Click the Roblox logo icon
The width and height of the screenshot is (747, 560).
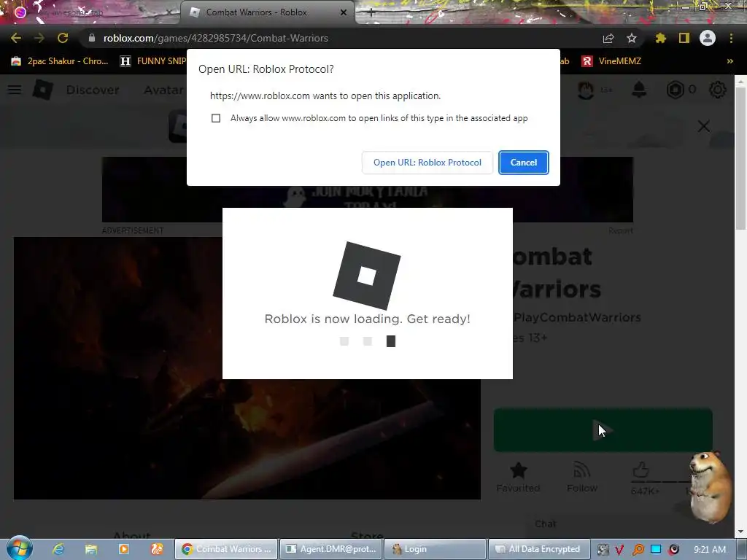tap(42, 90)
